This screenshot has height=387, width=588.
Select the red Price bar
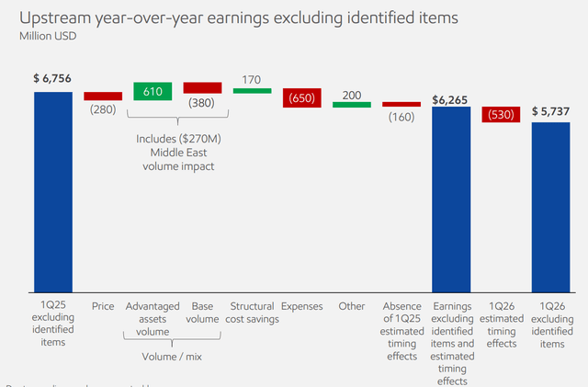(x=103, y=97)
